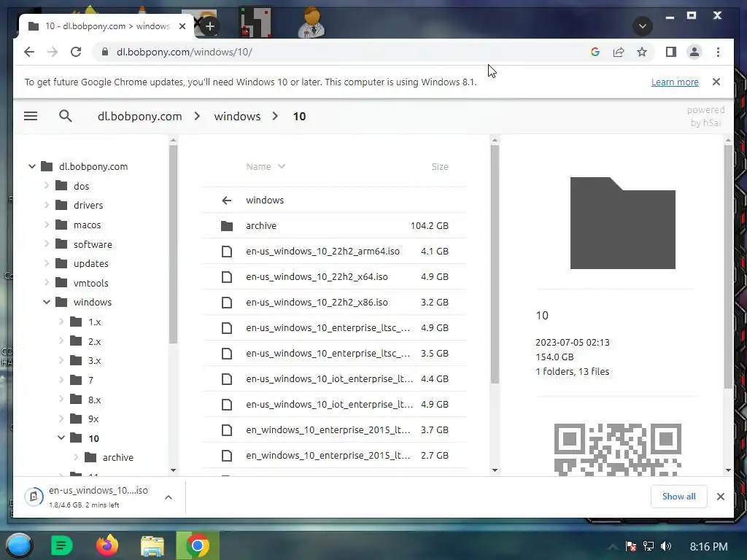Screen dimensions: 747x560
Task: Reload the current page
Action: coord(76,52)
